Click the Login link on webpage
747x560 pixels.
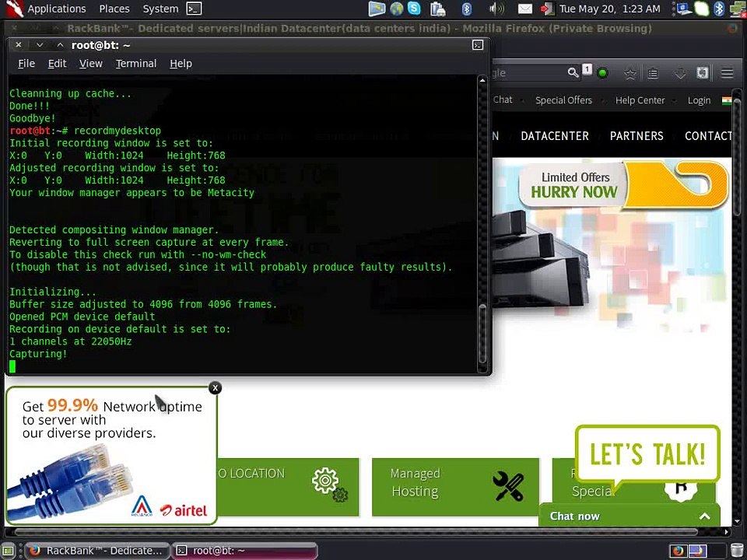[x=699, y=100]
